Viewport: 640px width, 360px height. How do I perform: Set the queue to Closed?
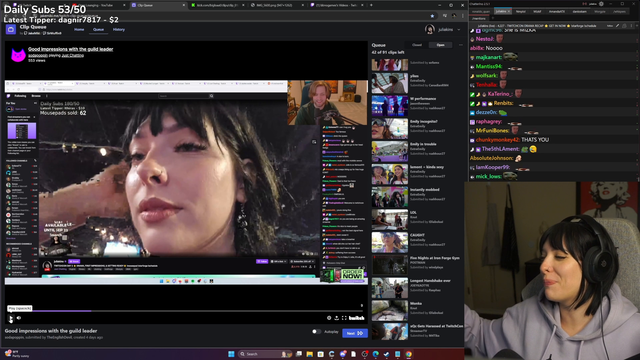click(417, 45)
